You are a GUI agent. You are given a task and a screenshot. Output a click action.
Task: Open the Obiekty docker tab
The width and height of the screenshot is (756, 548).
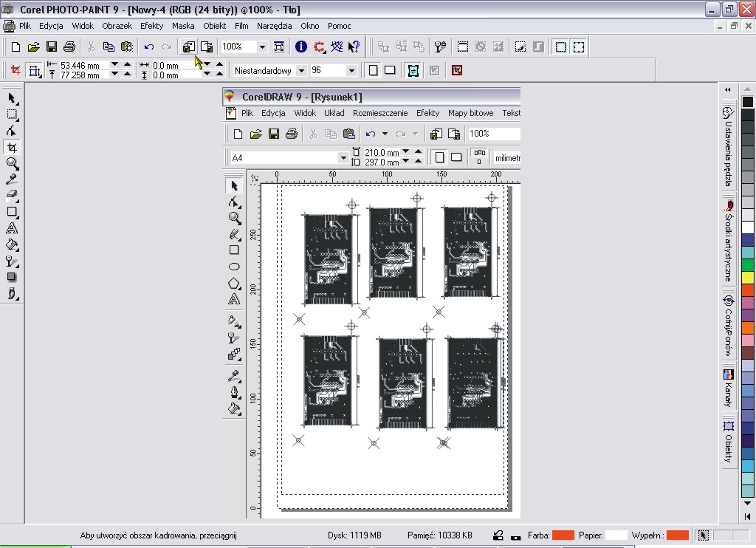pyautogui.click(x=728, y=442)
